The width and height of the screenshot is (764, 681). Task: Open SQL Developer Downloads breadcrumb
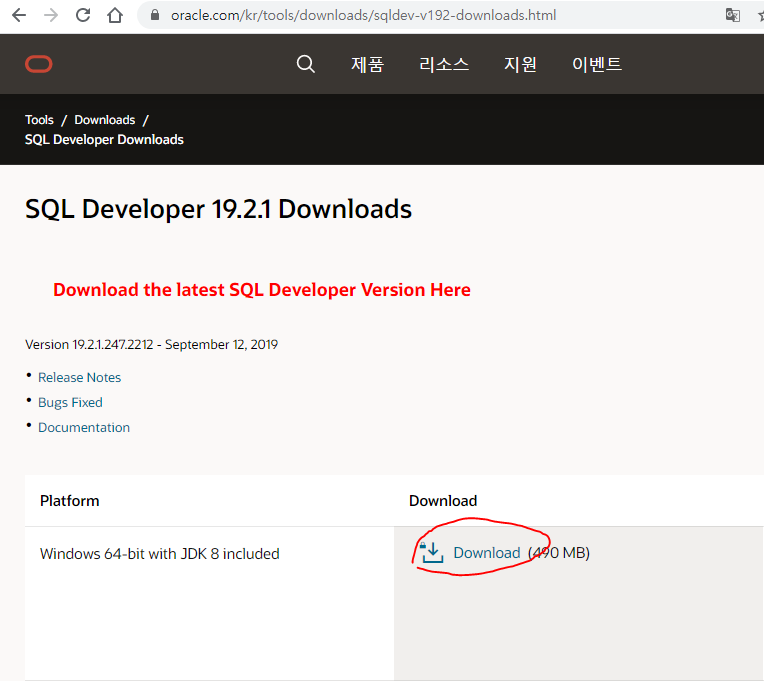[x=104, y=140]
